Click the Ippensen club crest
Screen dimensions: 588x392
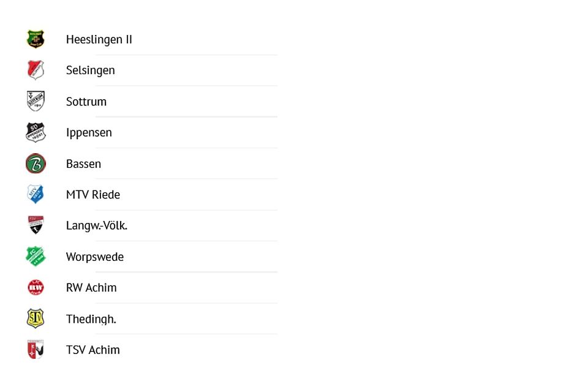(x=36, y=132)
